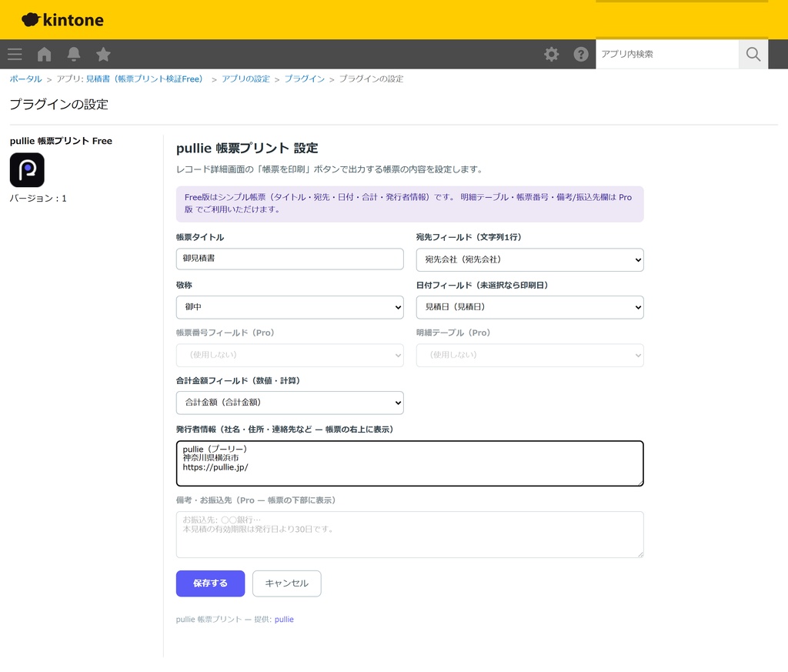The image size is (788, 672).
Task: Open 合計金額フィールド dropdown
Action: coord(289,403)
